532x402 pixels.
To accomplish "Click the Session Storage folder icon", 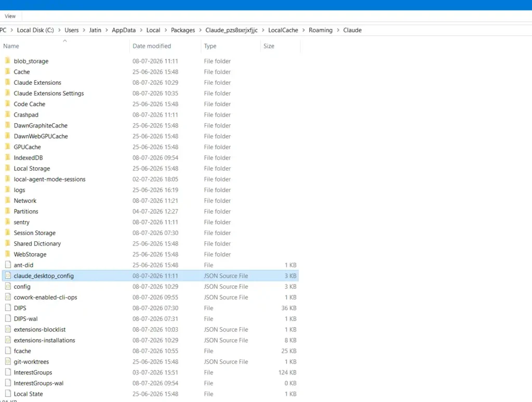I will click(8, 232).
